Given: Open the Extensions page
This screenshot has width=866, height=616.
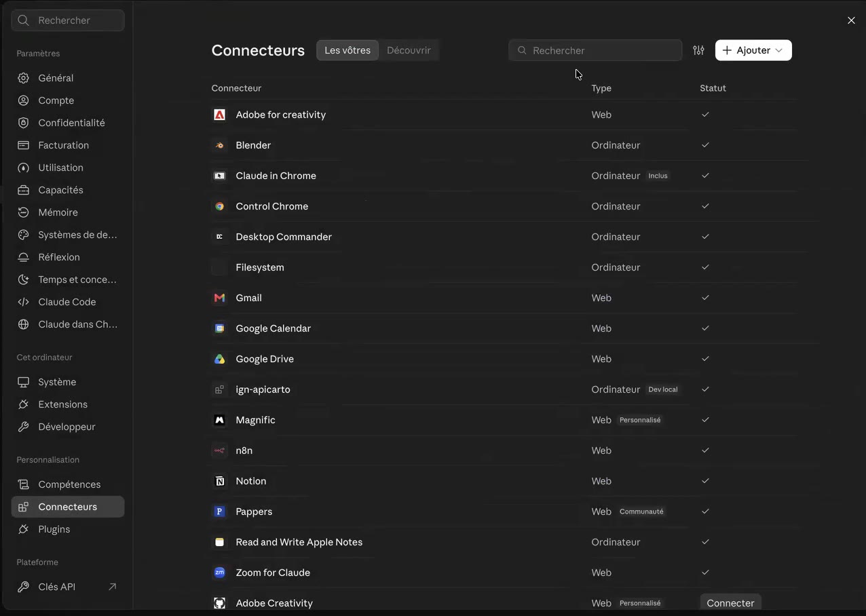Looking at the screenshot, I should point(68,404).
